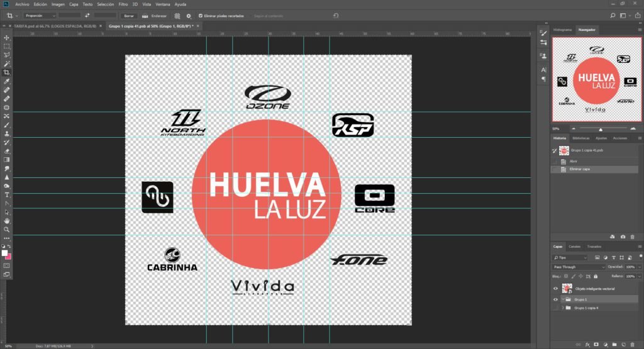This screenshot has width=644, height=349.
Task: Open the Opacidad dropdown arrow
Action: [640, 267]
